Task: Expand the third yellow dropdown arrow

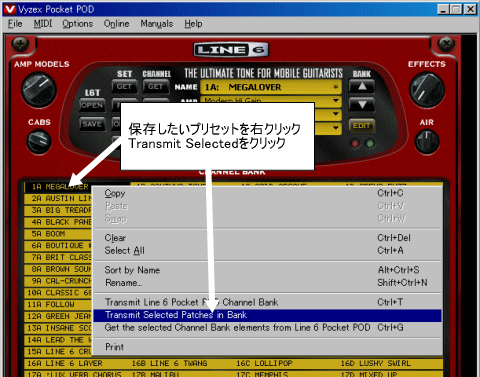Action: pos(336,128)
